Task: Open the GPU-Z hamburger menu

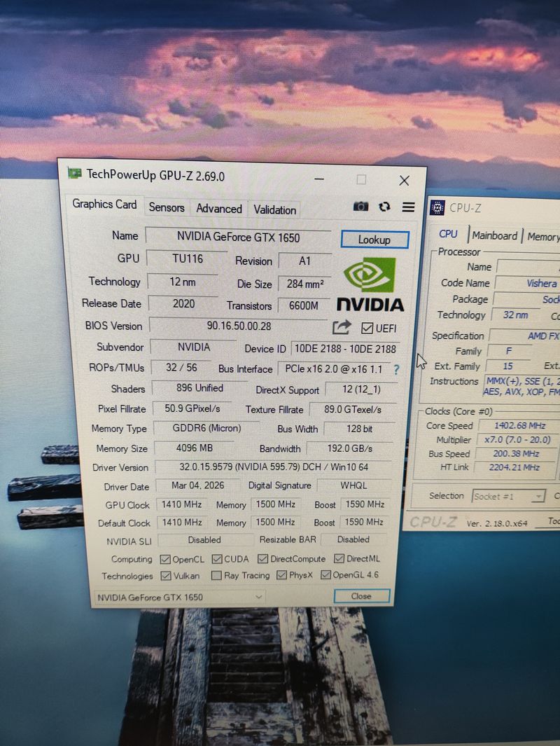Action: (408, 207)
